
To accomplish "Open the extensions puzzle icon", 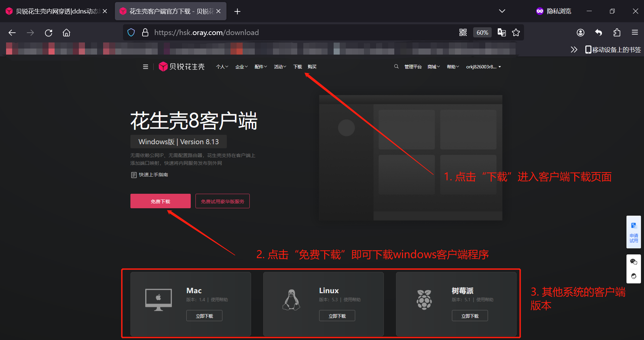I will pyautogui.click(x=617, y=32).
